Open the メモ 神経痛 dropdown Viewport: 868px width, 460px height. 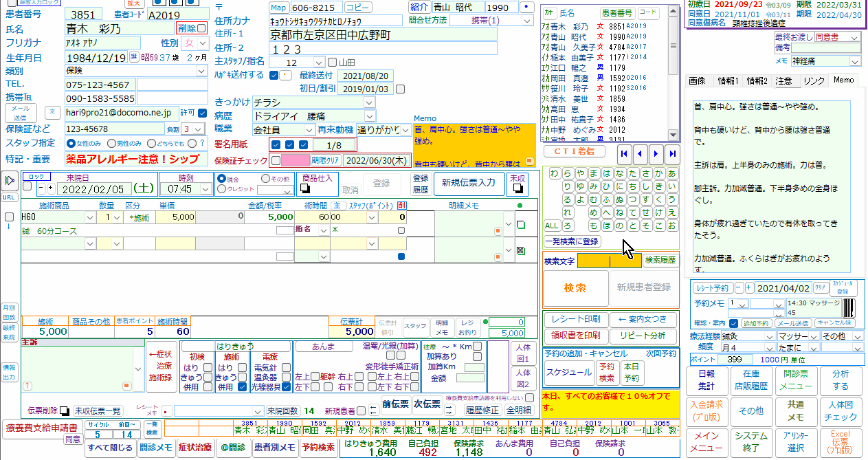(856, 61)
